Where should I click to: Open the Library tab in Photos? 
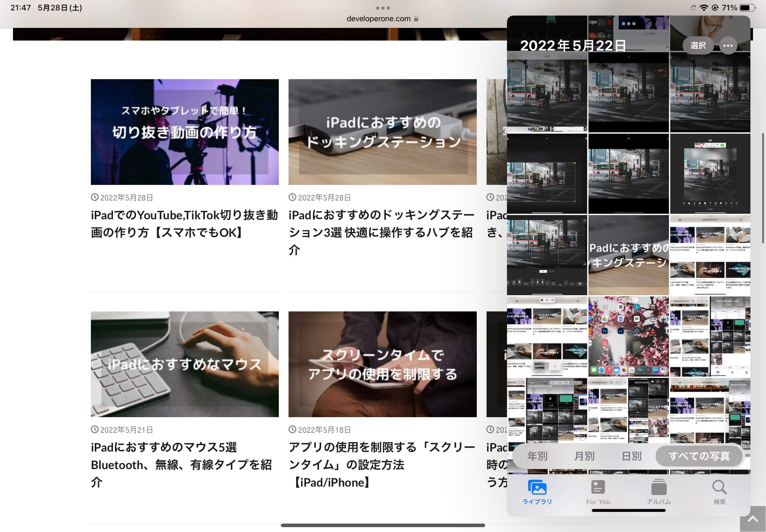tap(537, 492)
